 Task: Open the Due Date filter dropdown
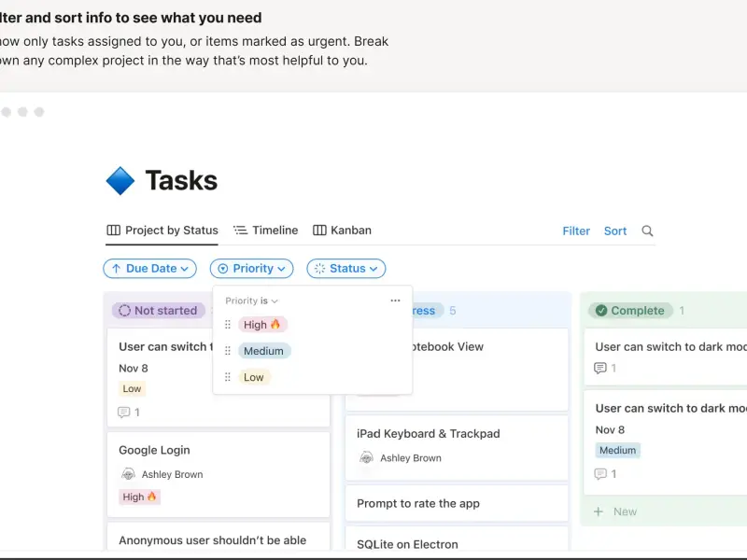pyautogui.click(x=149, y=269)
